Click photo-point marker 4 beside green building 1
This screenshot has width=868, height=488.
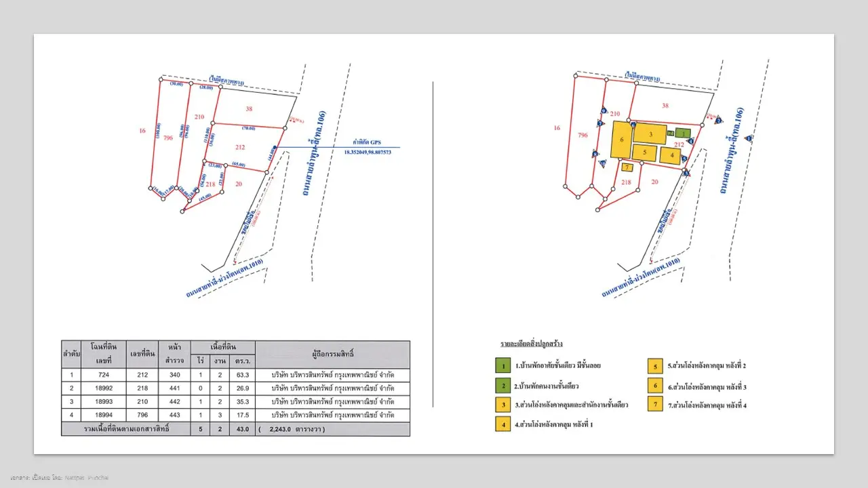(x=691, y=141)
